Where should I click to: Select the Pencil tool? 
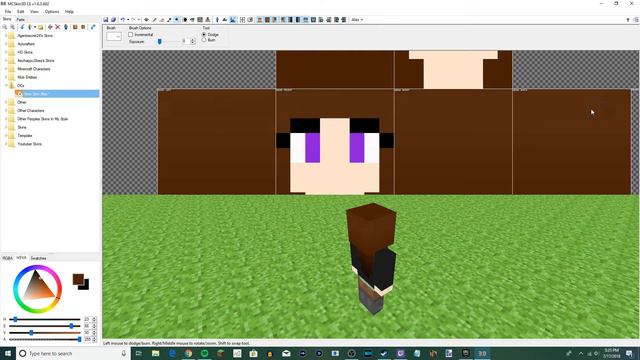(154, 20)
